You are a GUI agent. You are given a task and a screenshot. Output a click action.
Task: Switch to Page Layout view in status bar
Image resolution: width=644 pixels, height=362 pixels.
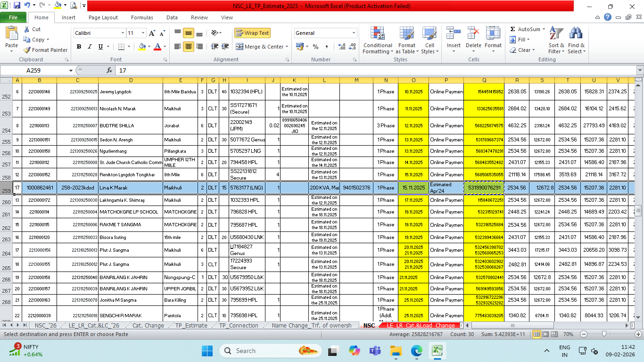click(x=545, y=334)
